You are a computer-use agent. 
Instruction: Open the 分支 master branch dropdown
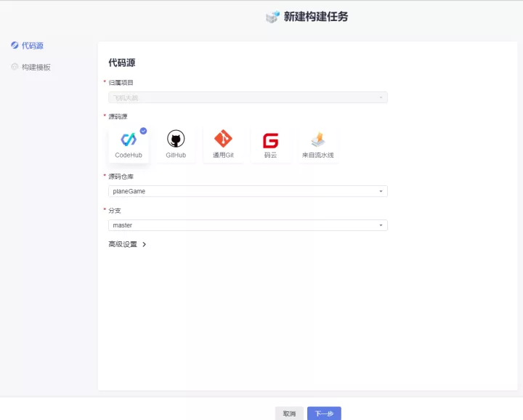[x=248, y=225]
